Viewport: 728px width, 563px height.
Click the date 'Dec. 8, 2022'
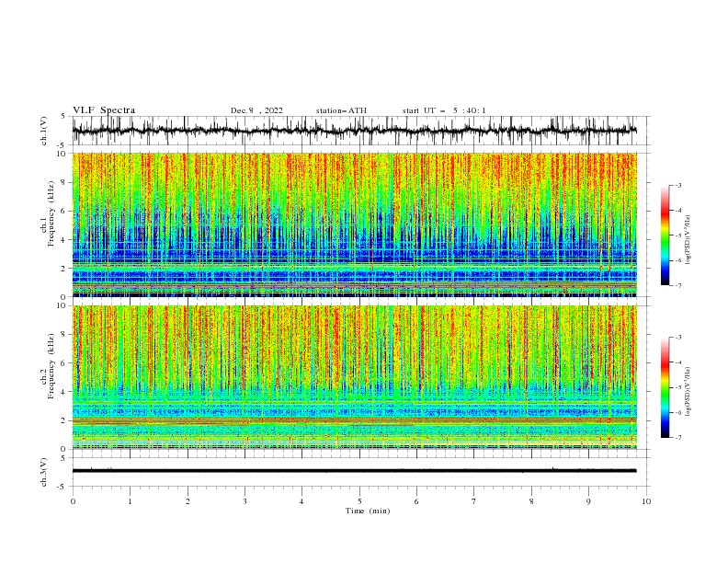tap(256, 110)
